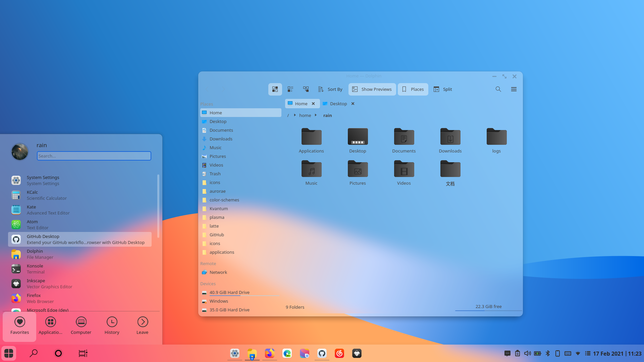Image resolution: width=644 pixels, height=362 pixels.
Task: Open the Applications tab in launcher
Action: tap(50, 326)
